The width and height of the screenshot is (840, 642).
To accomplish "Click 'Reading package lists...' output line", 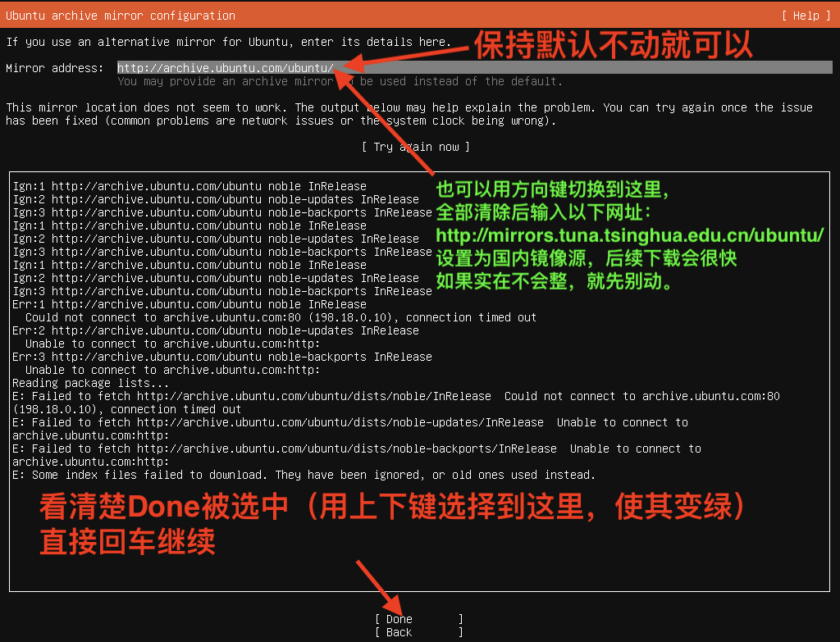I will pos(90,383).
